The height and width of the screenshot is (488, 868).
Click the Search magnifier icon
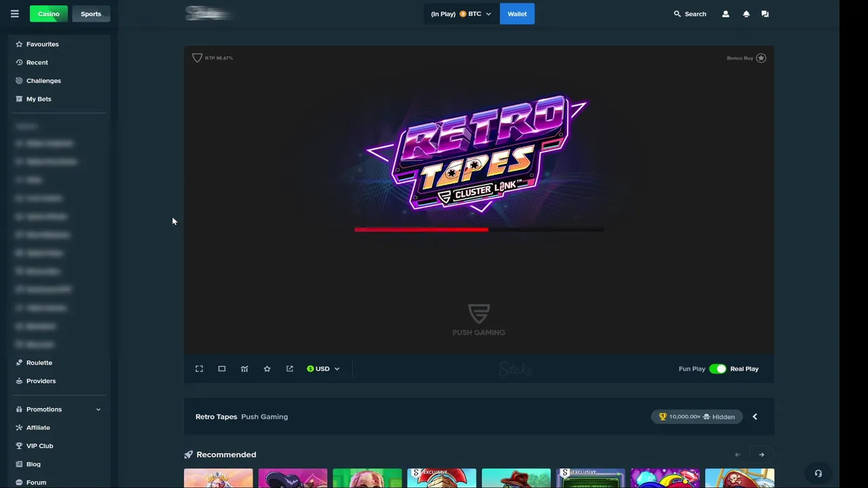tap(677, 14)
